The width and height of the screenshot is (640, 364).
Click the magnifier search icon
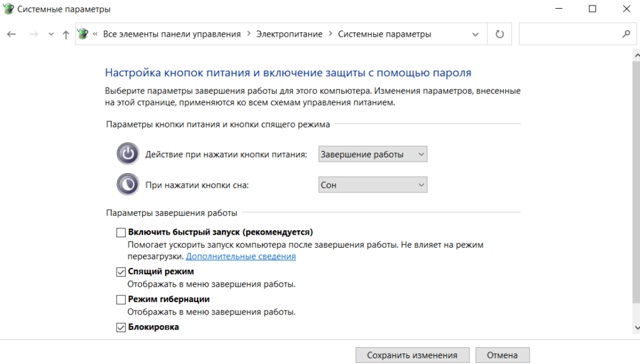(x=626, y=34)
